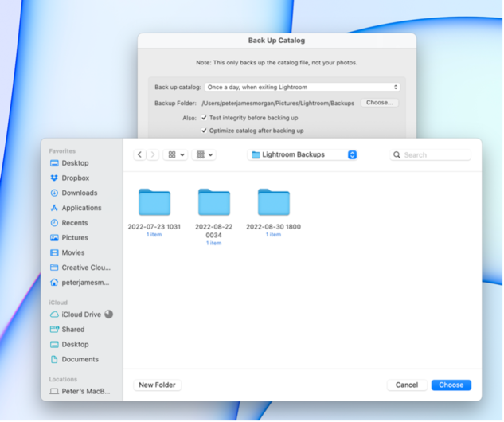504x422 pixels.
Task: Go to Dropbox in the sidebar
Action: 75,178
